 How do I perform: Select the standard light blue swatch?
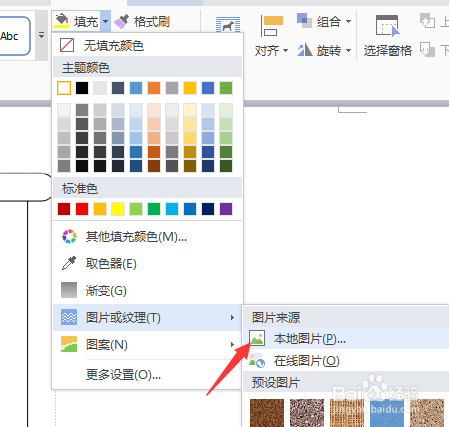[172, 209]
